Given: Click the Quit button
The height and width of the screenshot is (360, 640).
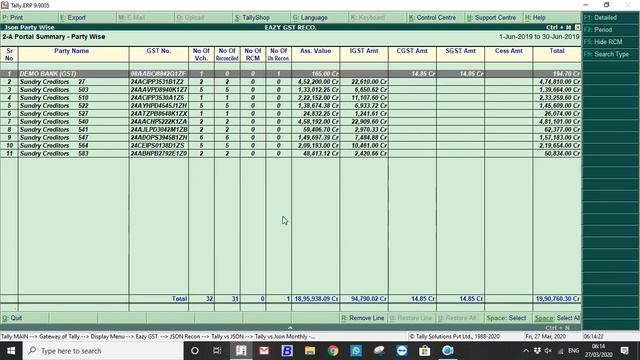Looking at the screenshot, I should [12, 318].
